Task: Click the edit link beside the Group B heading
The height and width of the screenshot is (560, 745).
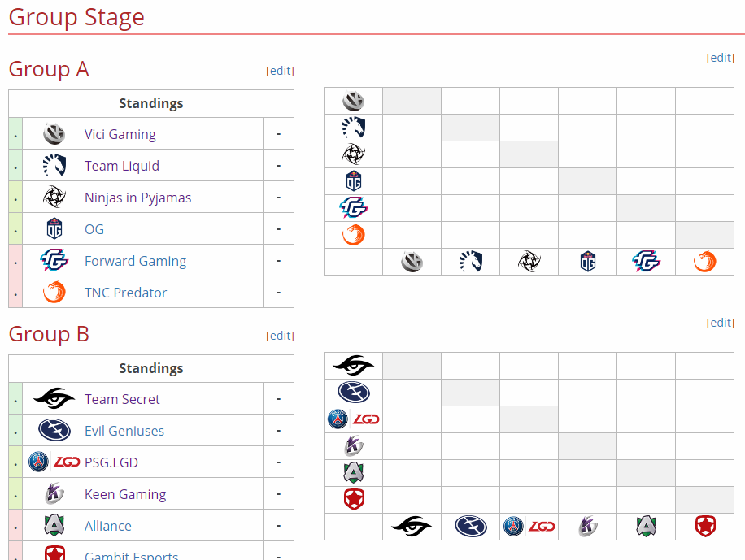Action: click(280, 336)
